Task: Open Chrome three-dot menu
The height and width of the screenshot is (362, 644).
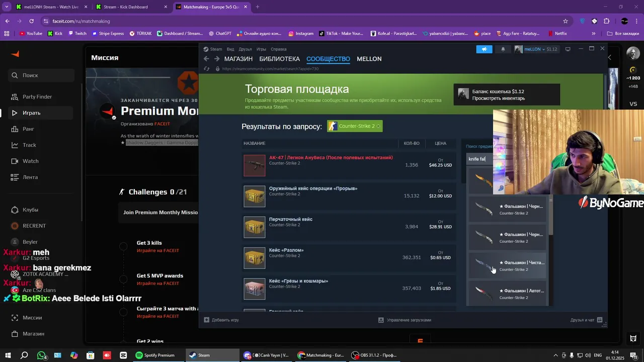Action: (637, 21)
